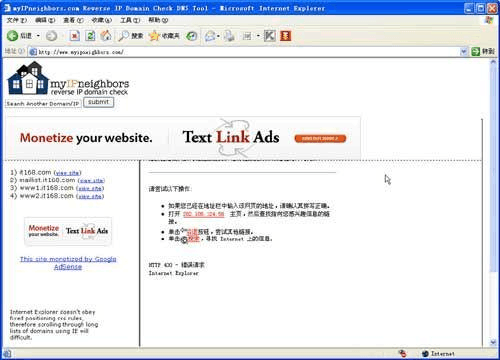The height and width of the screenshot is (360, 500).
Task: Click the Stop loading icon
Action: pos(75,36)
